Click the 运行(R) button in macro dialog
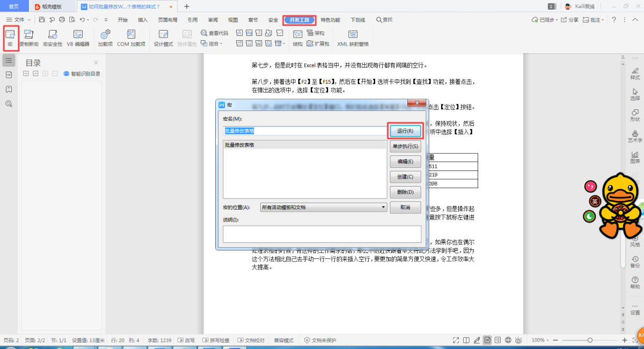Viewport: 644px width, 349px height. point(405,131)
